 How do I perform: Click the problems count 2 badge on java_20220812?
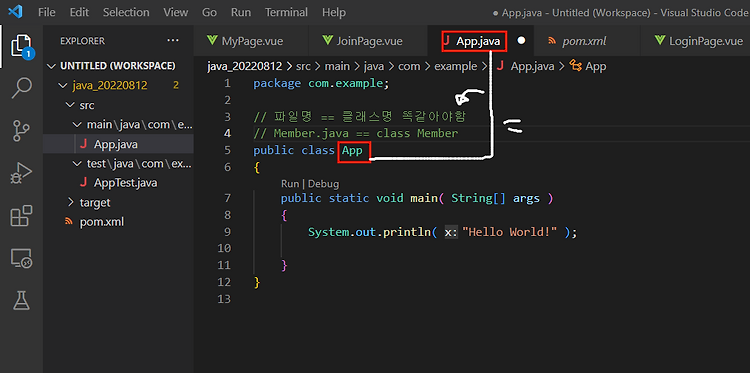176,86
